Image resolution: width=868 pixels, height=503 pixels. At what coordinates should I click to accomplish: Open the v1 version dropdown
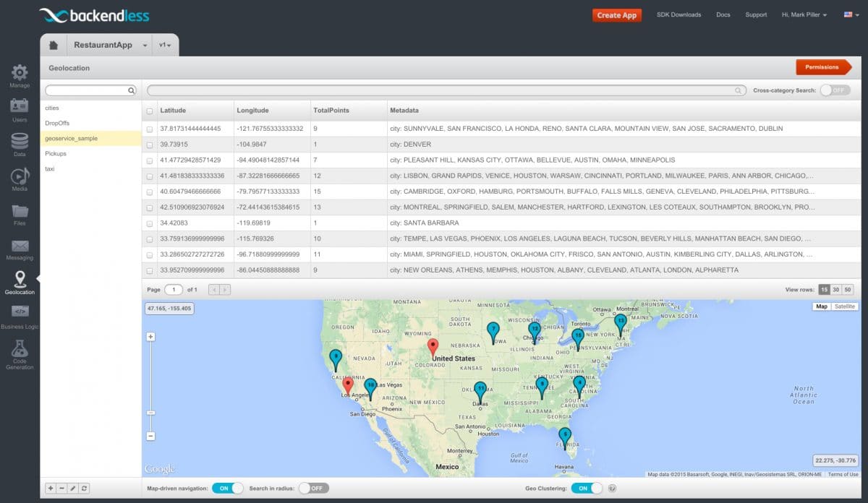coord(166,46)
